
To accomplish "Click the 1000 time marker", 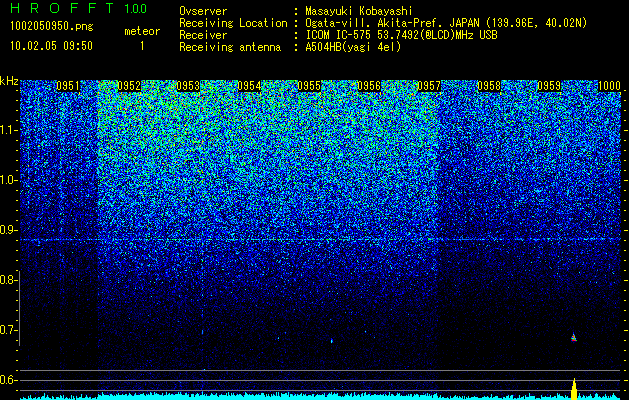I will (x=609, y=86).
